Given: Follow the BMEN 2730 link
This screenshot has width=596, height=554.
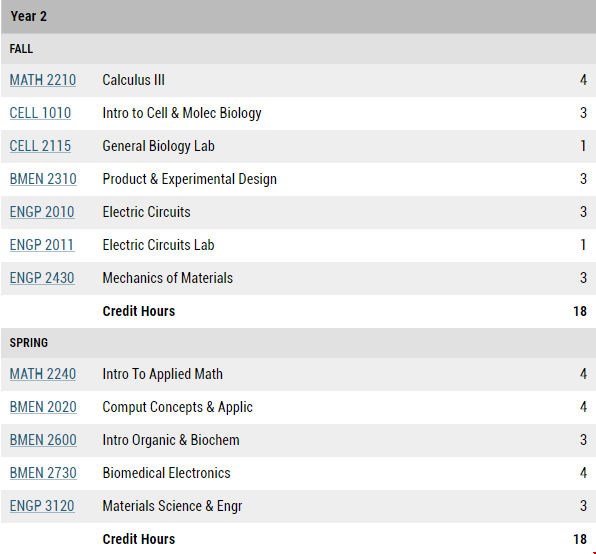Looking at the screenshot, I should 43,473.
